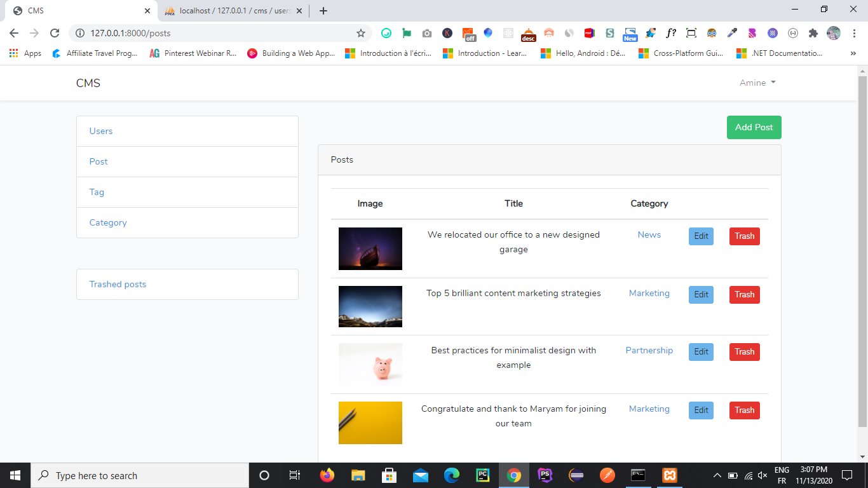This screenshot has height=488, width=868.
Task: Open the Apps bookmarks shortcut
Action: [x=25, y=53]
